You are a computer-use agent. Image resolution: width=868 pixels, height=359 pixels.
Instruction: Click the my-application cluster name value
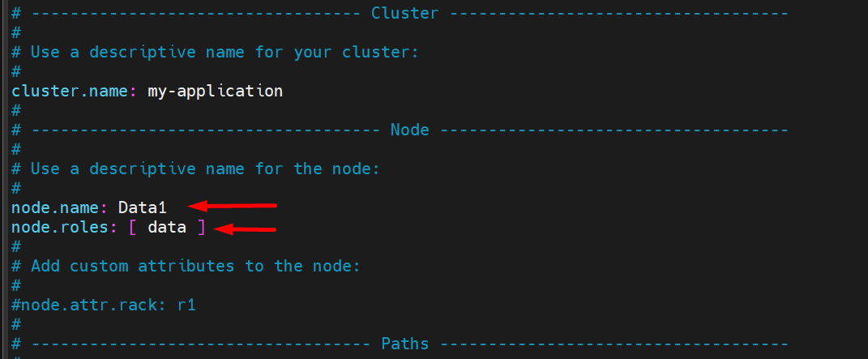(x=215, y=91)
